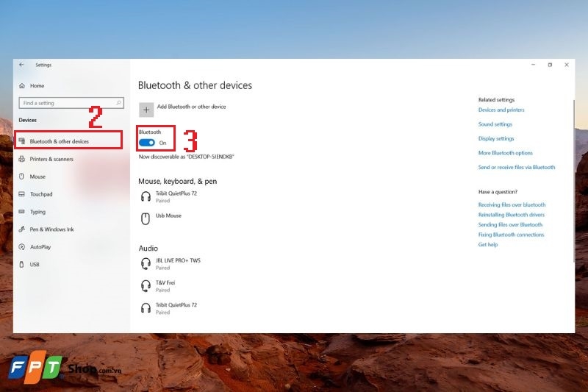Image resolution: width=588 pixels, height=392 pixels.
Task: Select AutoPlay in the sidebar
Action: 40,247
